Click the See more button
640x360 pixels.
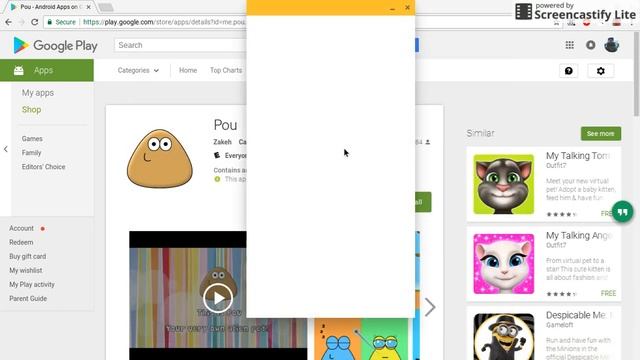tap(601, 133)
